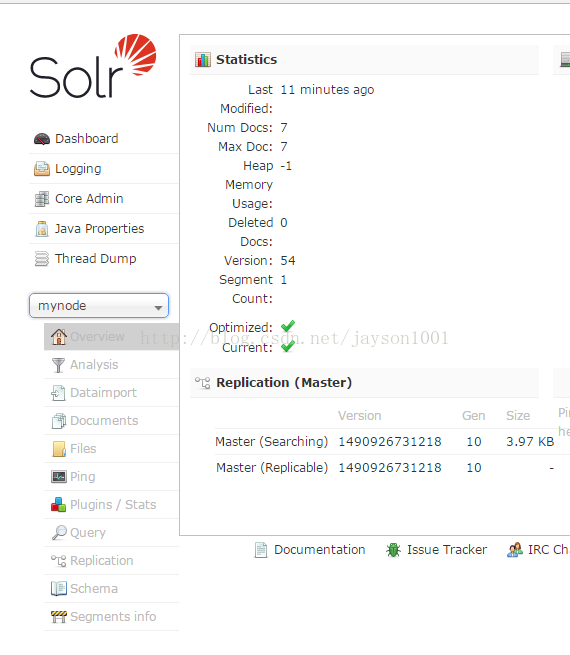Select the Overview core menu item
This screenshot has height=655, width=570.
tap(111, 337)
